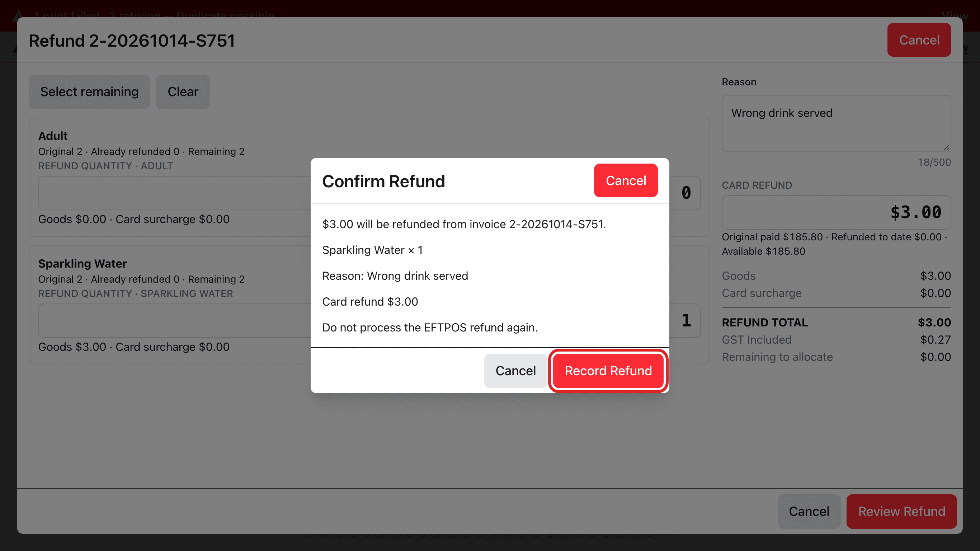Click the red Cancel button beside Refund 2-20261014-S751 title
Screen dimensions: 980x551
point(919,40)
